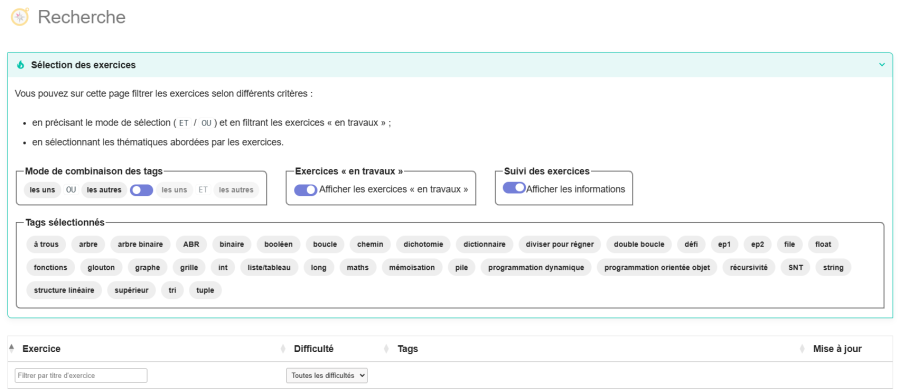The height and width of the screenshot is (389, 900).
Task: Select the SNT tag
Action: point(796,267)
